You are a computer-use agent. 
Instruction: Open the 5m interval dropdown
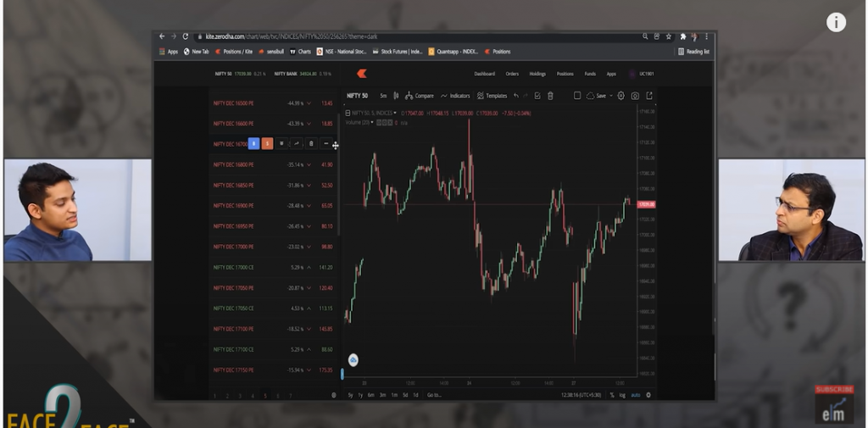[x=383, y=96]
